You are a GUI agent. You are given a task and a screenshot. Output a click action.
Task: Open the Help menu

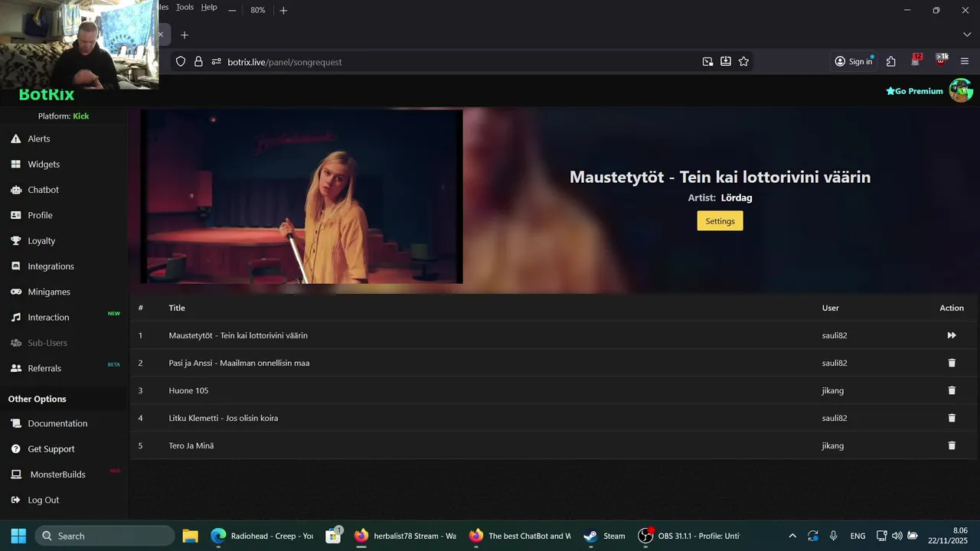click(x=209, y=7)
